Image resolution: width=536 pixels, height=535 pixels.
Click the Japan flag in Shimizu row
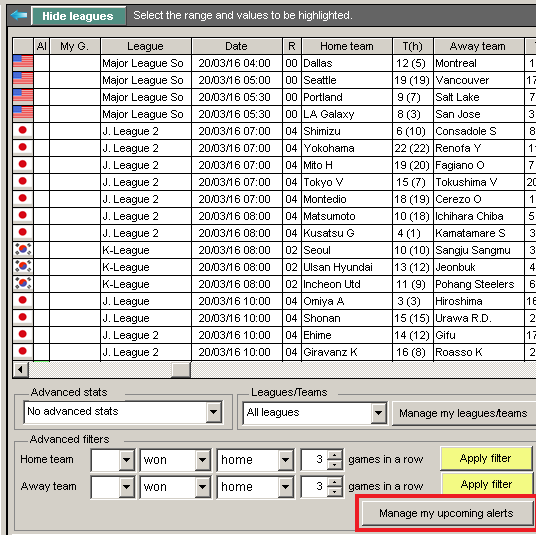23,131
